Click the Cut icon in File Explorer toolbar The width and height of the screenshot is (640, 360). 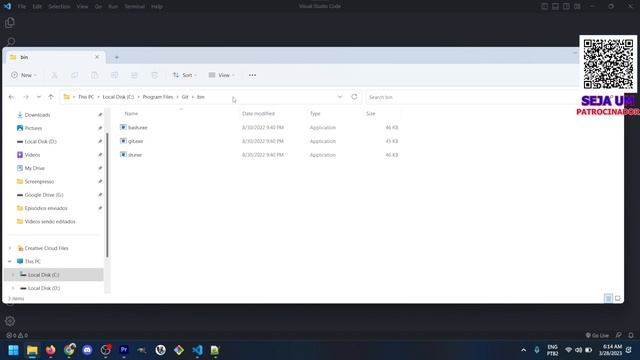54,75
